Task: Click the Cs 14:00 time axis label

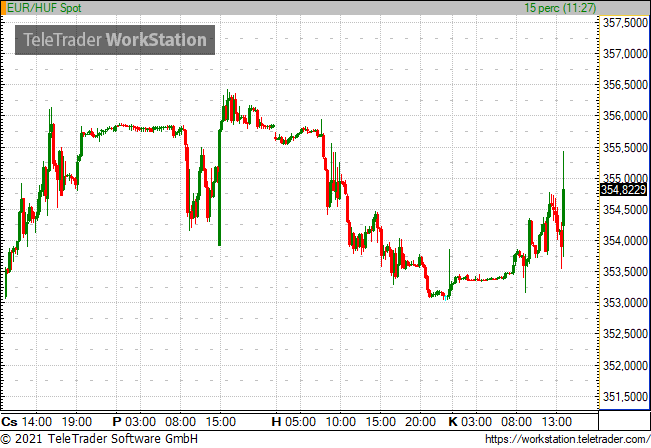Action: (x=27, y=422)
